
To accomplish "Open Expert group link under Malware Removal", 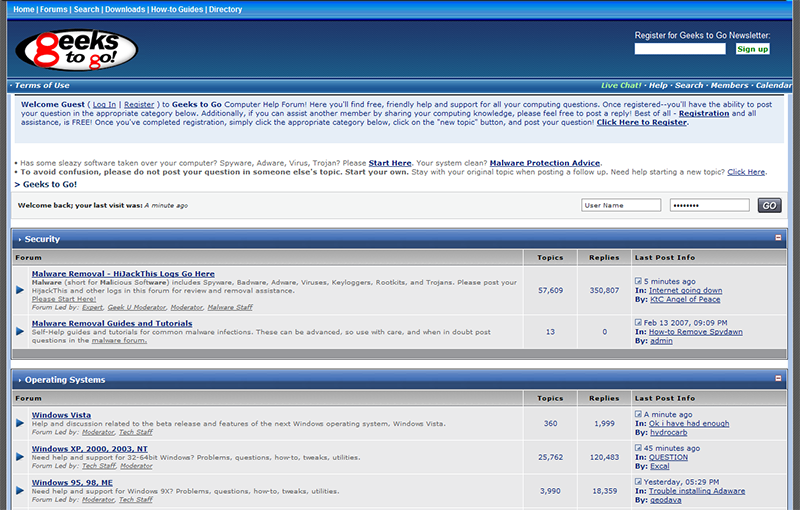I will [92, 307].
